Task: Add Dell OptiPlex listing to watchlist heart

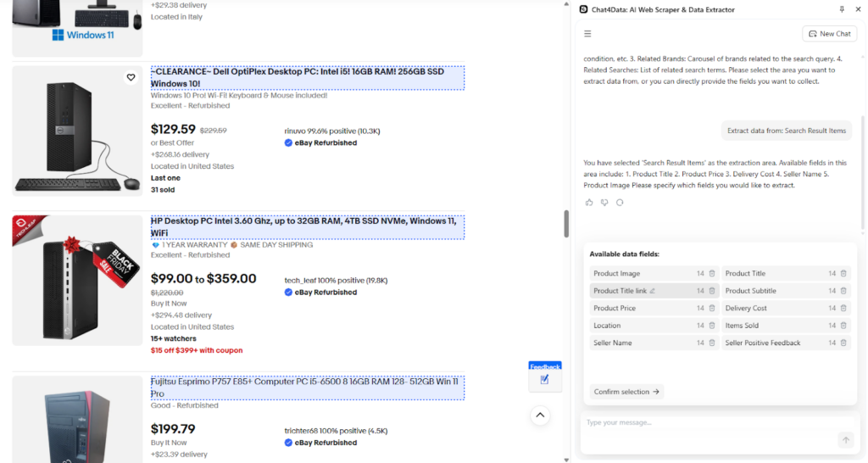Action: coord(131,77)
